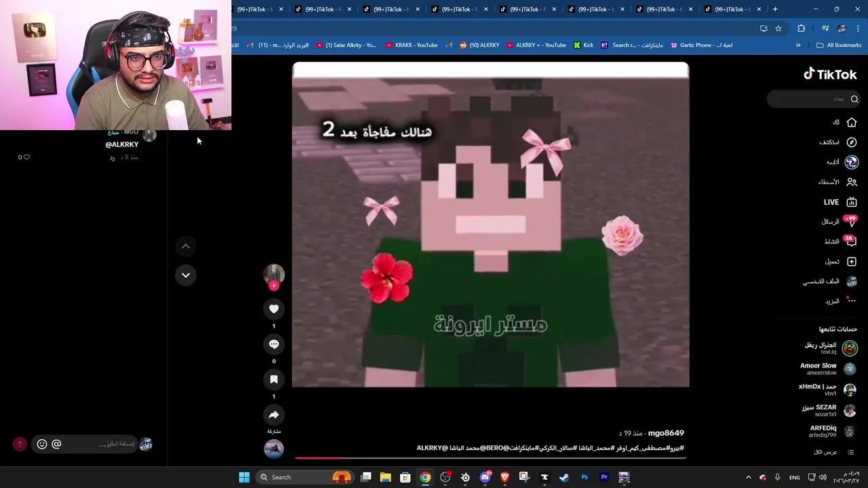Bookmark this page with the star icon
The image size is (868, 488).
[778, 28]
